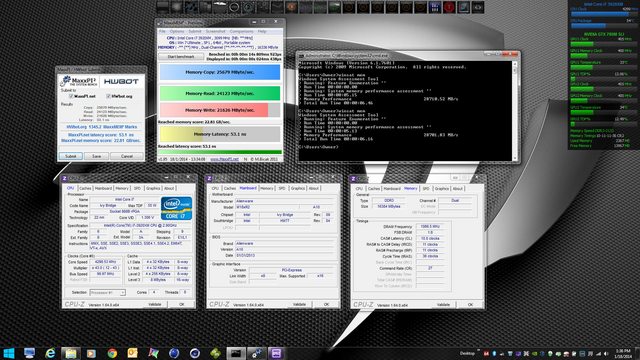Switch to CPU tab in CPU-Z Memory window

pyautogui.click(x=359, y=189)
